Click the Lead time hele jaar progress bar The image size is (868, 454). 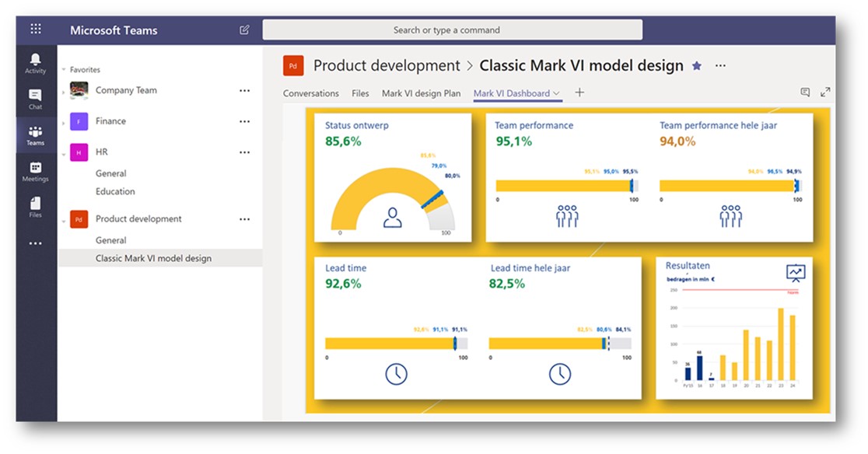560,344
